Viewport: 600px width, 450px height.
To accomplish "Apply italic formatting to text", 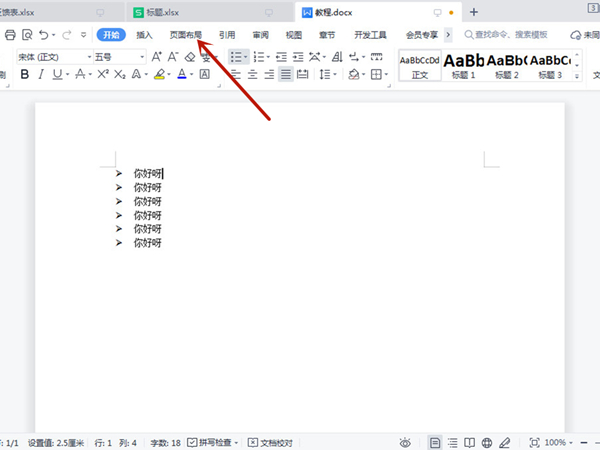I will pos(40,74).
